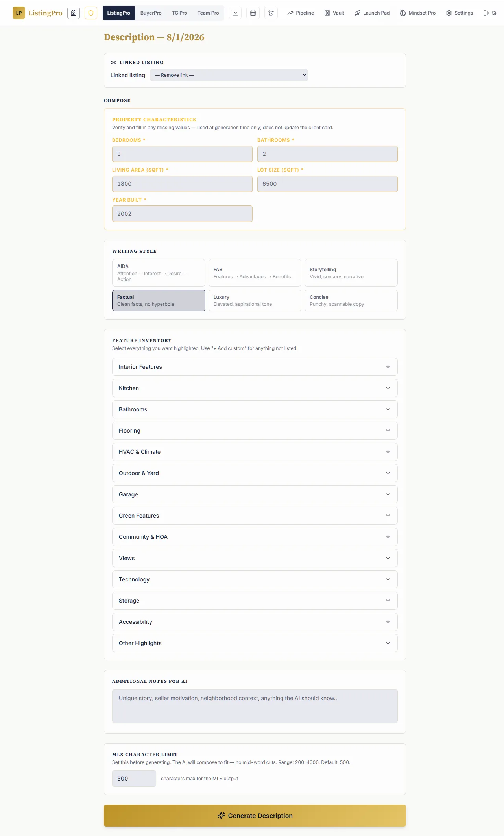Image resolution: width=504 pixels, height=836 pixels.
Task: Click the LP ListingPro logo
Action: (37, 13)
